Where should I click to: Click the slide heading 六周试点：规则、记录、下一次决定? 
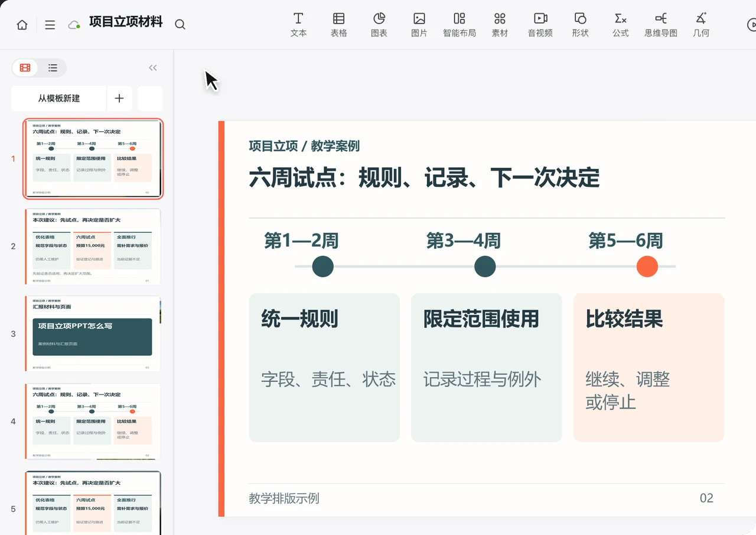[424, 177]
